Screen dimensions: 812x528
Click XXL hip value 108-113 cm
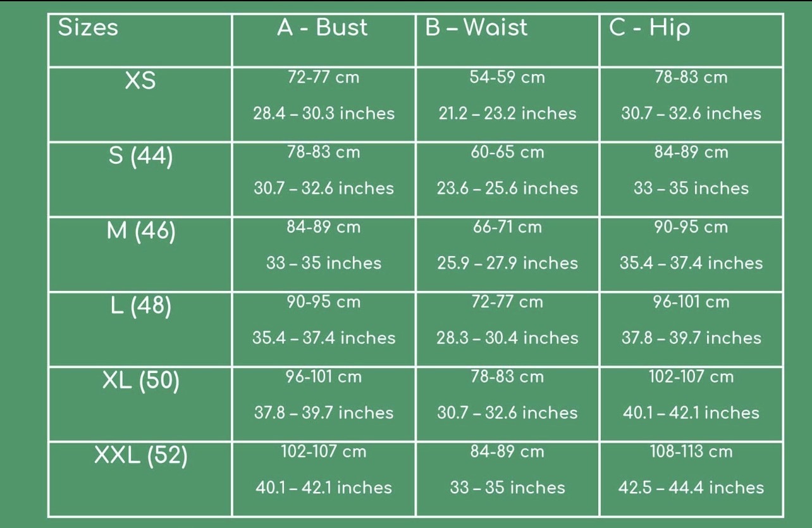pyautogui.click(x=691, y=451)
